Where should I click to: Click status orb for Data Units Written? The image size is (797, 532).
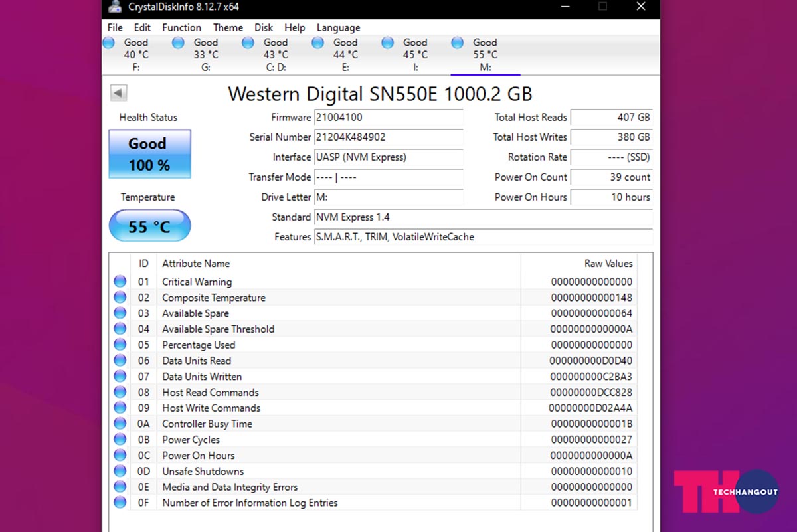coord(120,376)
